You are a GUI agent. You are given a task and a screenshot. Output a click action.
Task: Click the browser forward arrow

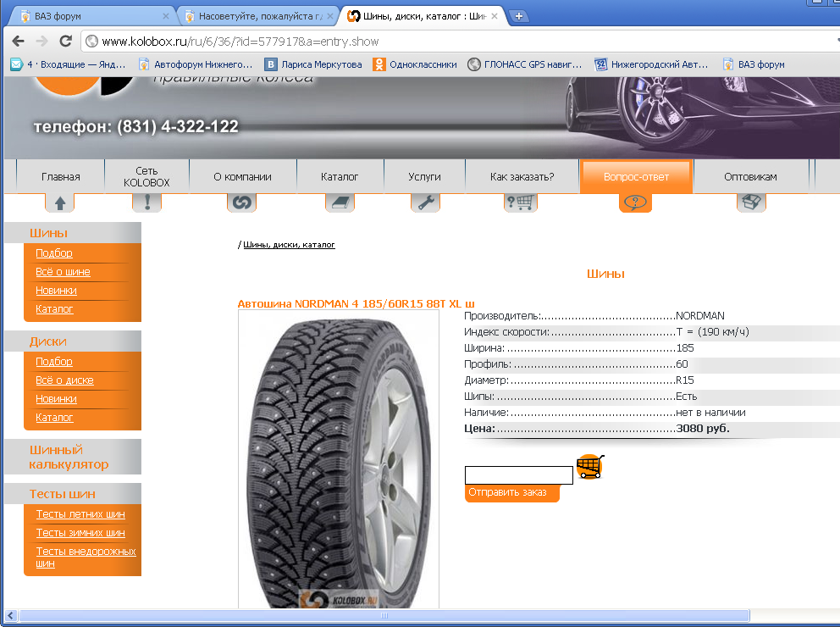41,42
